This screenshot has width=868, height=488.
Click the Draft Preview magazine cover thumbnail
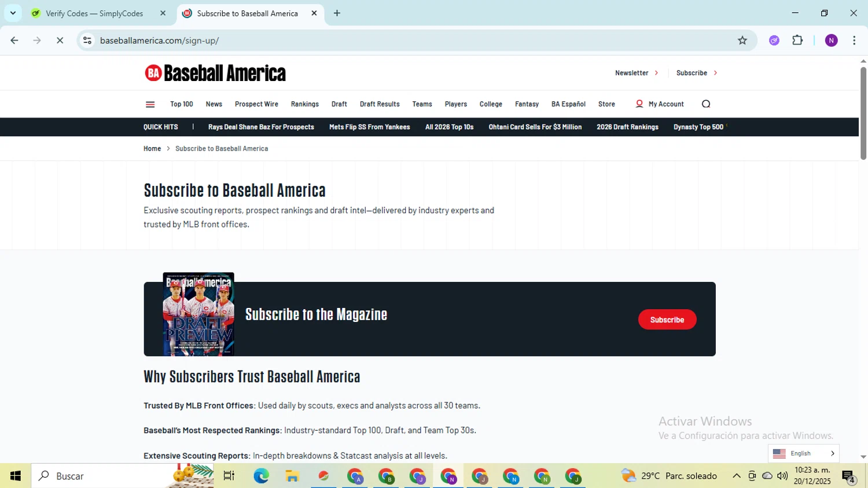pos(198,314)
